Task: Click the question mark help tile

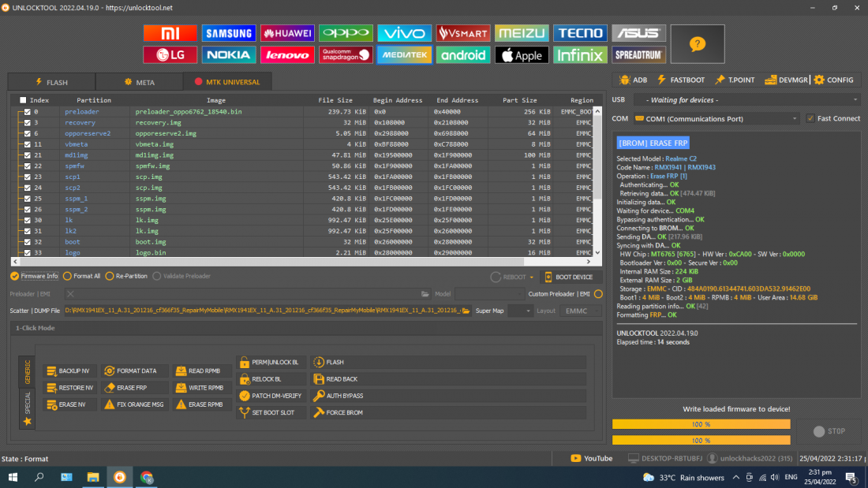Action: tap(698, 43)
